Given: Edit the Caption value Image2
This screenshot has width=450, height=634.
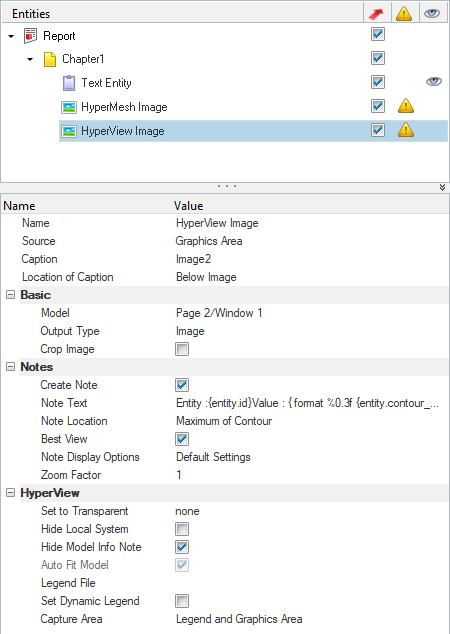Looking at the screenshot, I should pos(193,259).
